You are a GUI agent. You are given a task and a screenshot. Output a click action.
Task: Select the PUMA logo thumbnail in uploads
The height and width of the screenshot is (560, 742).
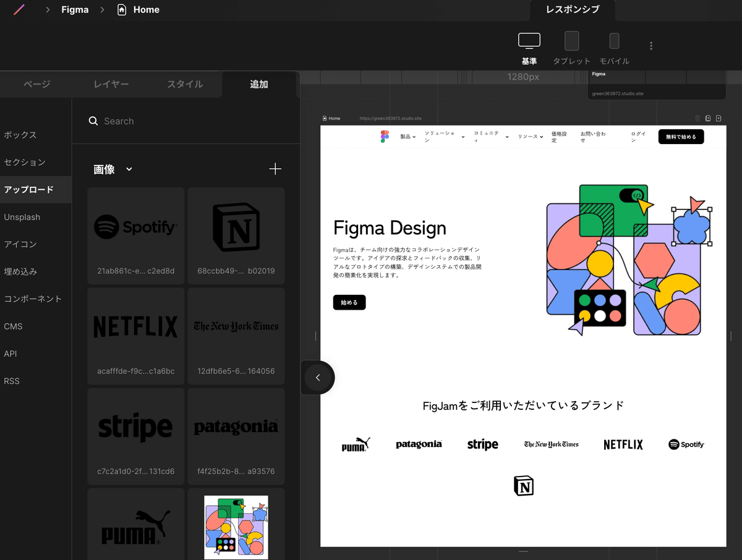click(136, 524)
